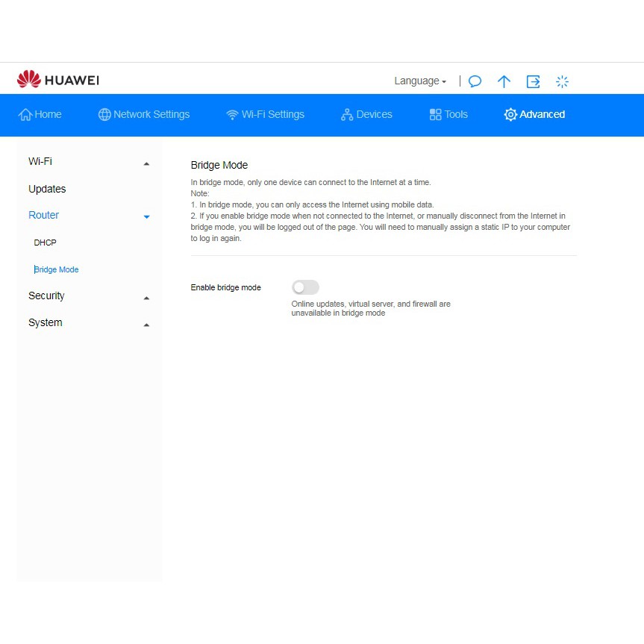Expand the Wi-Fi sidebar section

coord(89,162)
